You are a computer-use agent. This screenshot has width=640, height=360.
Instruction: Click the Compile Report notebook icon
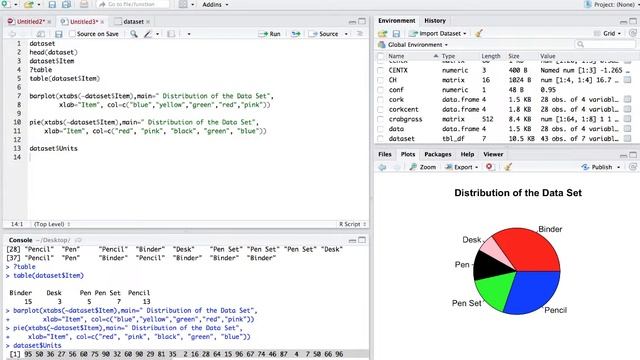[171, 34]
